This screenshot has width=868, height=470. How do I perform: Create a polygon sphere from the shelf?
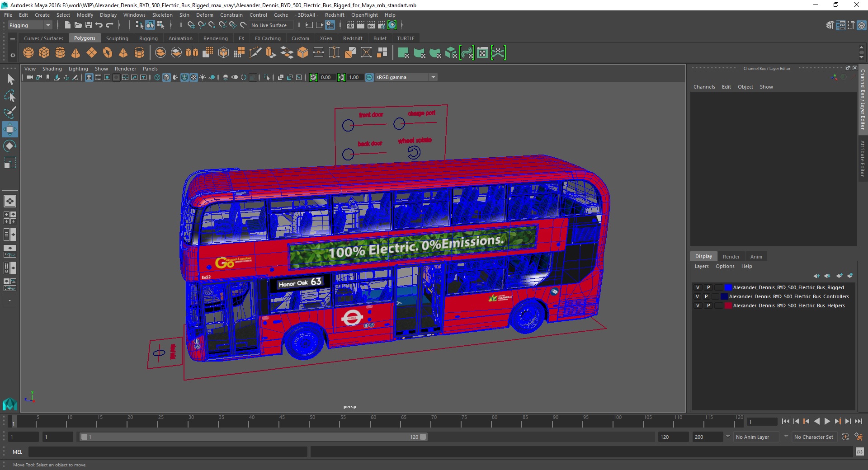pos(28,53)
